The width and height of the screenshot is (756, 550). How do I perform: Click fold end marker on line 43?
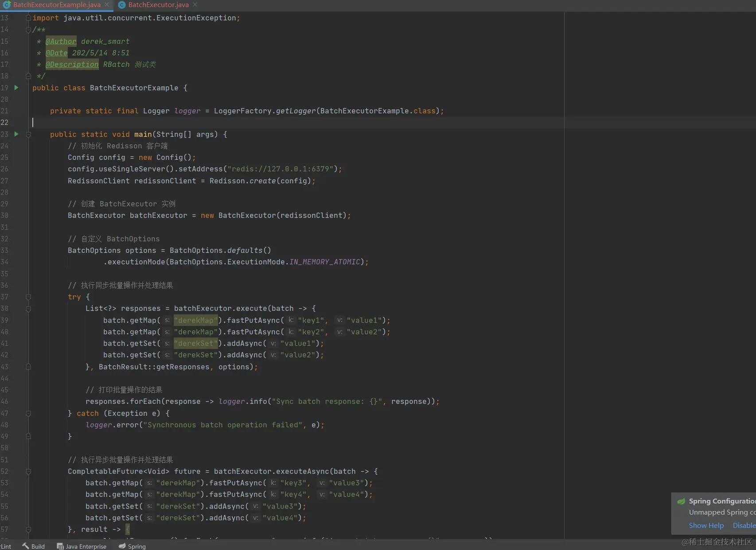(x=28, y=367)
